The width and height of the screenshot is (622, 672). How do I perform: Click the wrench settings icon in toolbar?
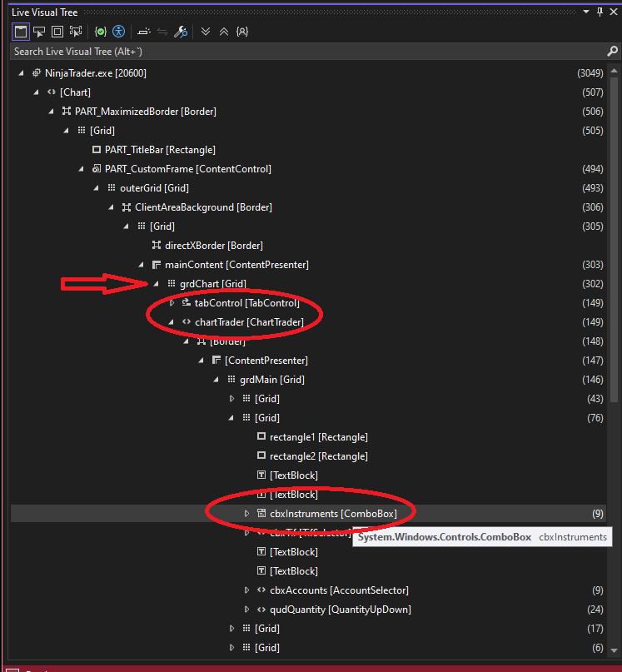click(x=181, y=32)
